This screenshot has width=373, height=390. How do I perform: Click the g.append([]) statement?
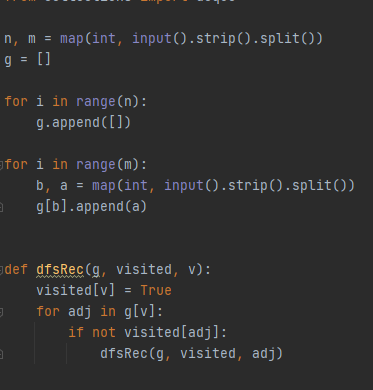83,123
